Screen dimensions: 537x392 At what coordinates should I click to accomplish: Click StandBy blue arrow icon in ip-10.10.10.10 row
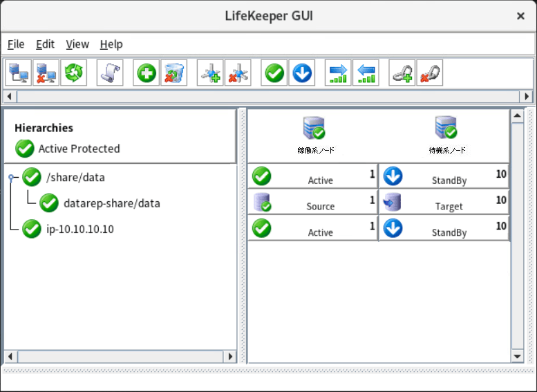click(x=393, y=229)
